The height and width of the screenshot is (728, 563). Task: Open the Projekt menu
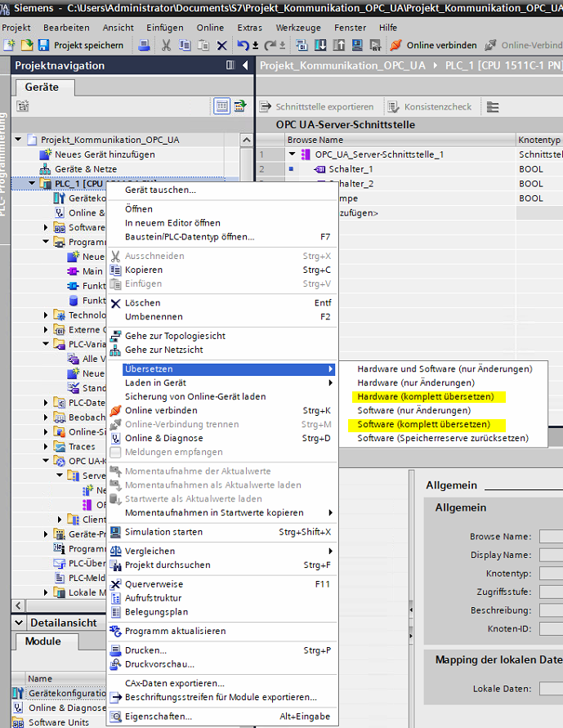point(16,28)
